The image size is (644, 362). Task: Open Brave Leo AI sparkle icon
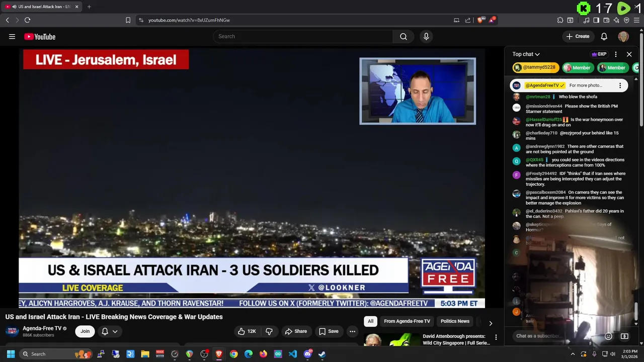(x=616, y=20)
